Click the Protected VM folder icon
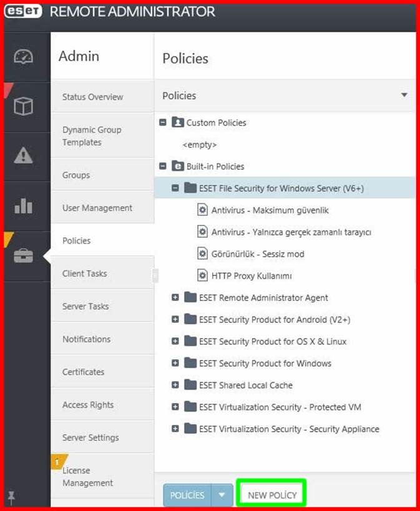 190,407
